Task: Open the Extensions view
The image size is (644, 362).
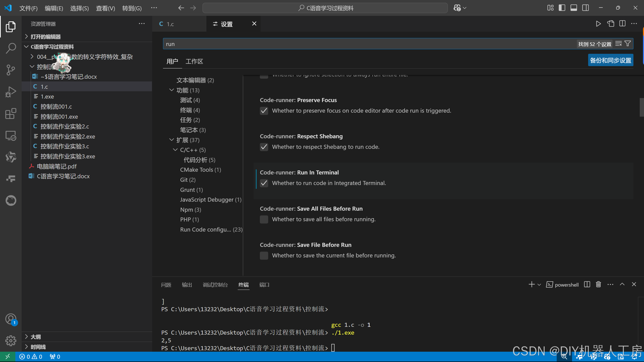Action: (11, 114)
